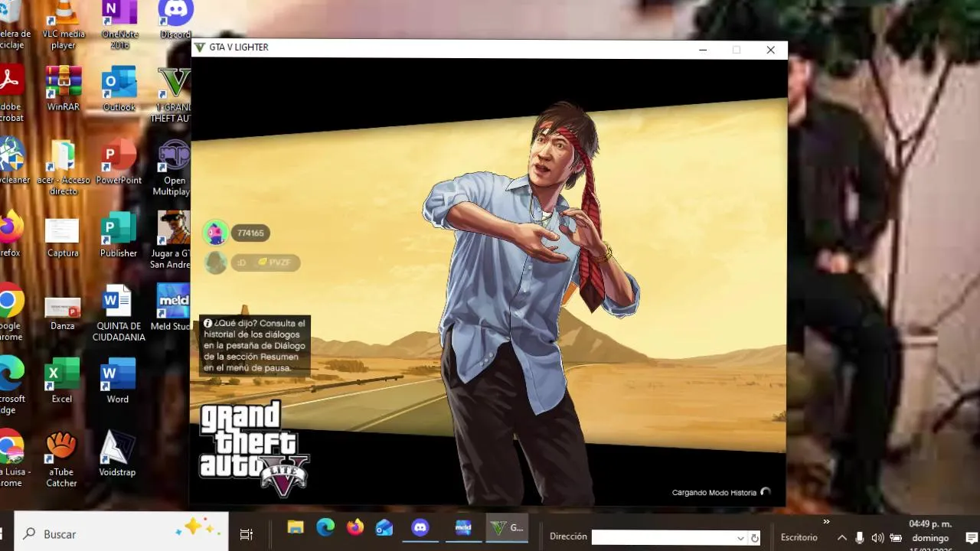Select the Adobe Acrobat desktop icon

11,94
